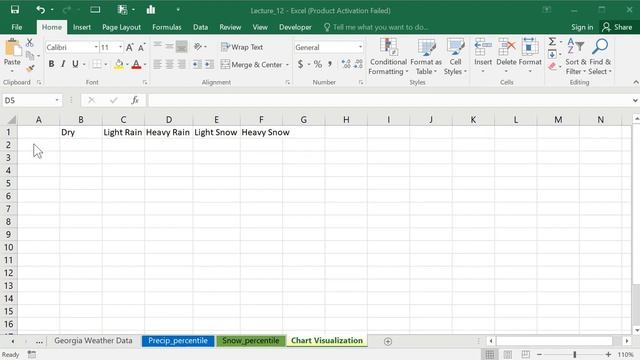The image size is (640, 360).
Task: Open Find & Select dropdown
Action: [x=600, y=57]
